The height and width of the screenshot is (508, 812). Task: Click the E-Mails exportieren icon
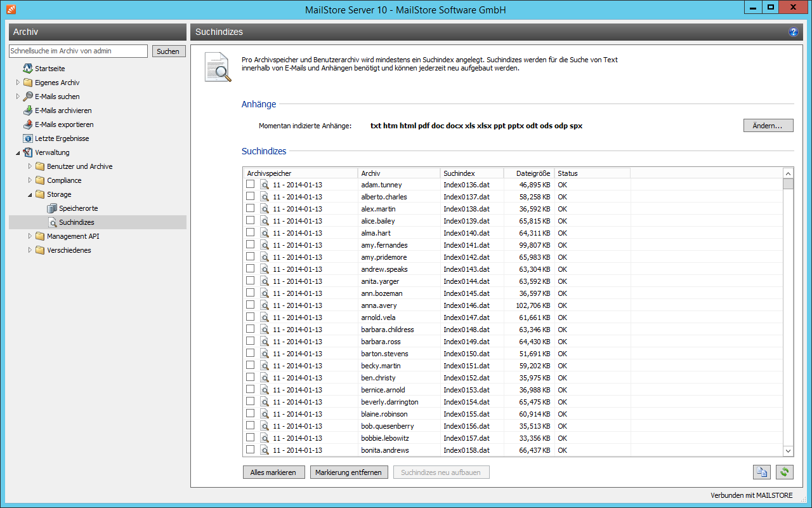click(x=28, y=124)
